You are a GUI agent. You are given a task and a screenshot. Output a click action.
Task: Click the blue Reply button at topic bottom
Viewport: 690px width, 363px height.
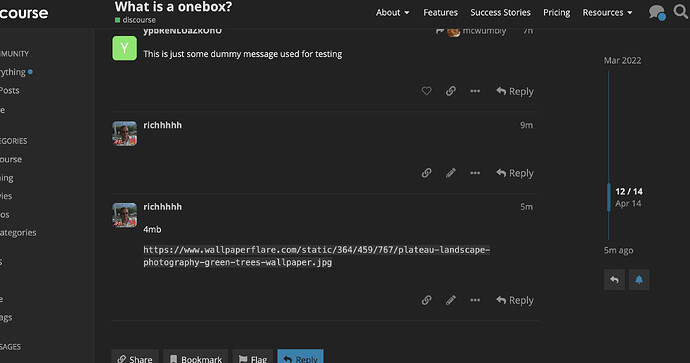301,357
